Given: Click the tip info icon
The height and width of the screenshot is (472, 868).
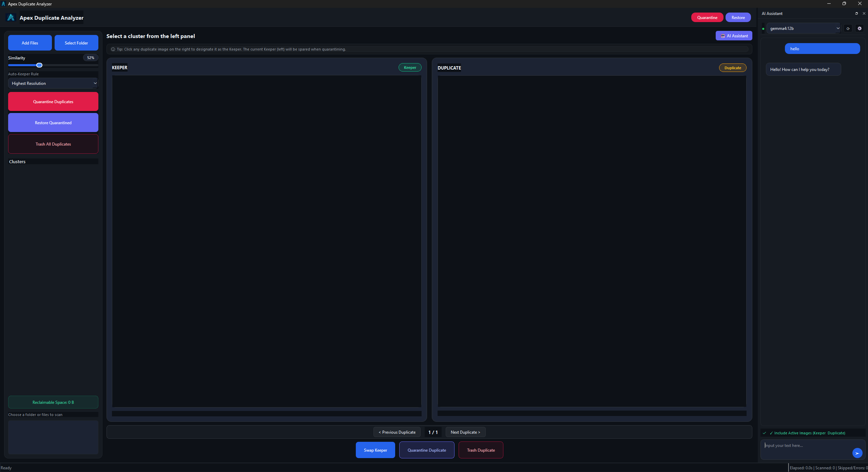Looking at the screenshot, I should click(x=113, y=49).
